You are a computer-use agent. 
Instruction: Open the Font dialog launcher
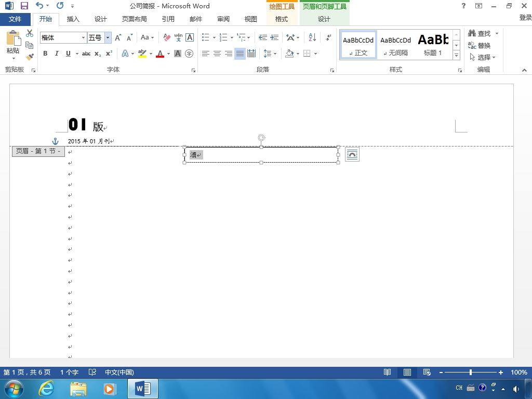point(193,70)
